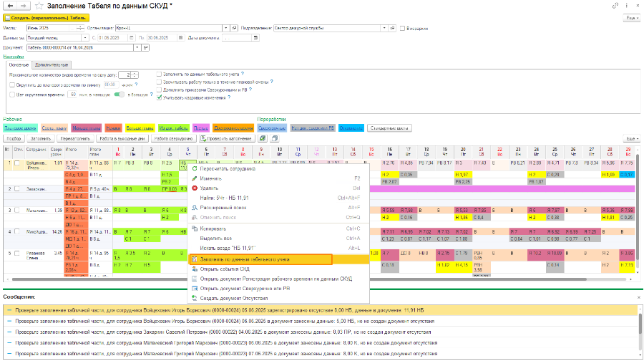The width and height of the screenshot is (644, 361).
Task: Go forward with the right arrow button
Action: 24,6
